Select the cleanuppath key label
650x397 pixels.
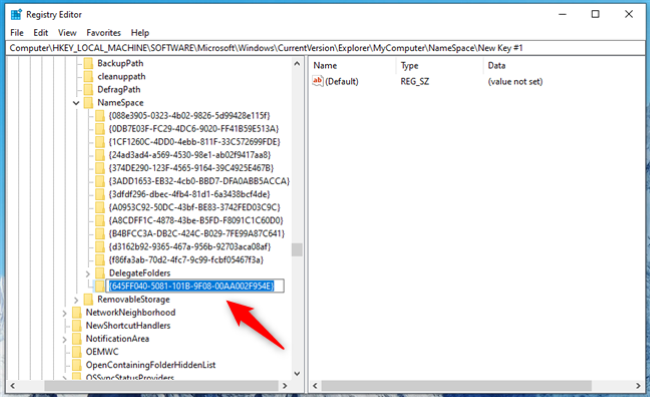point(121,77)
